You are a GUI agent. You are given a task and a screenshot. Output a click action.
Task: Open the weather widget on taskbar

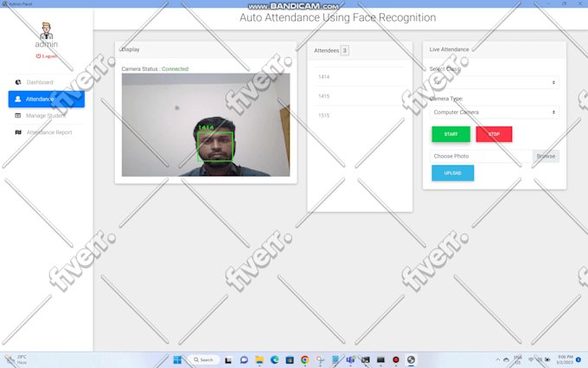click(x=16, y=359)
